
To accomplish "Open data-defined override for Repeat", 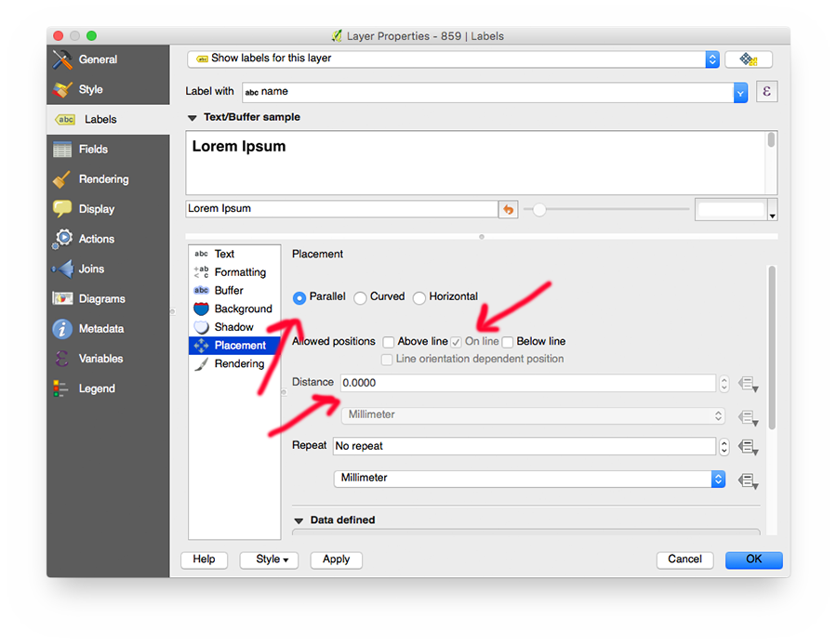I will tap(748, 447).
